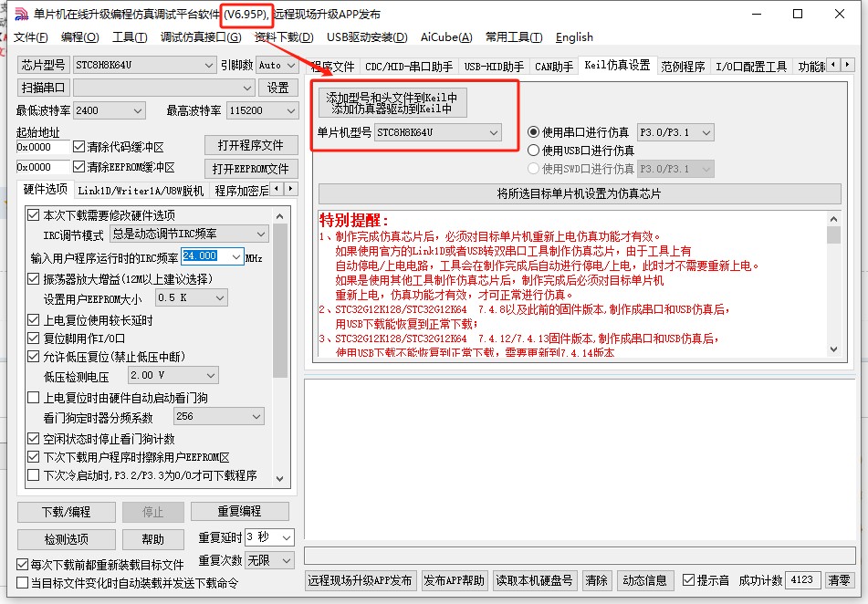Switch to the CAN助手 tab
Viewport: 868px width, 604px height.
553,66
